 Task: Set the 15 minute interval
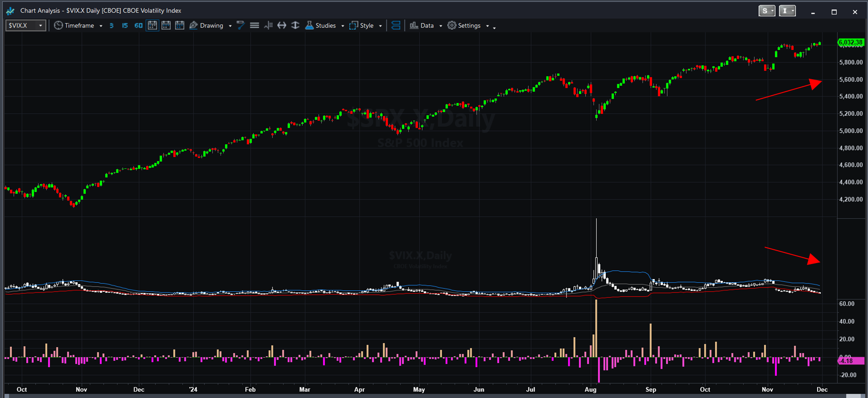(125, 26)
